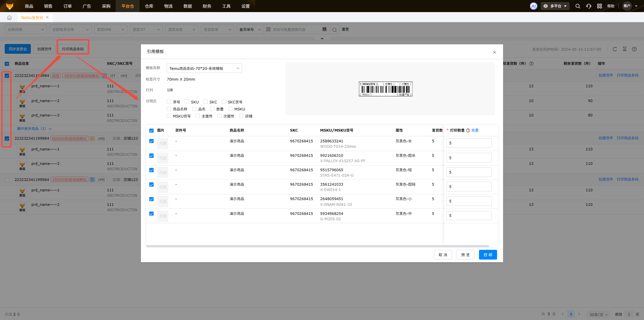Viewport: 644px width, 320px height.
Task: Enable the MSKU货号 separator checkbox
Action: point(169,116)
